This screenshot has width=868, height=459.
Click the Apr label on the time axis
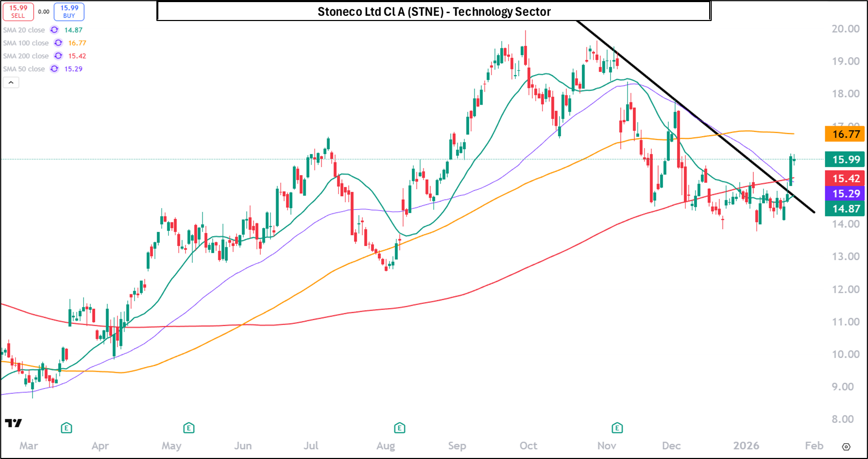coord(100,446)
